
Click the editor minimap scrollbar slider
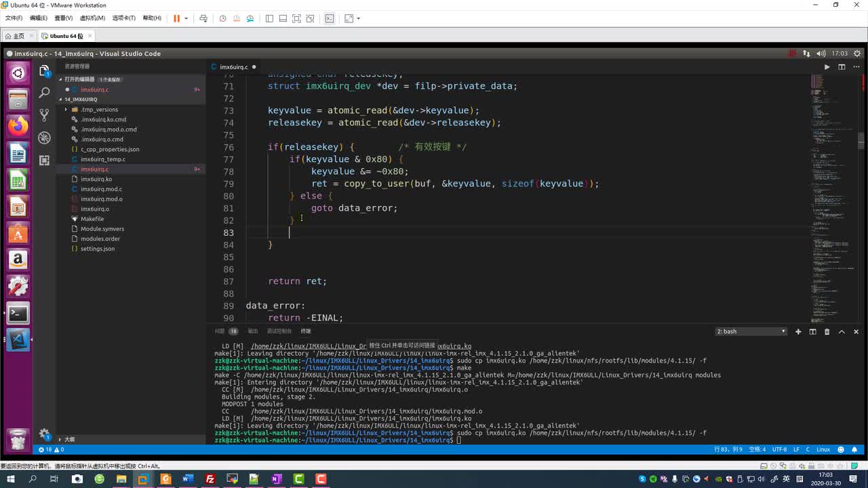click(861, 140)
